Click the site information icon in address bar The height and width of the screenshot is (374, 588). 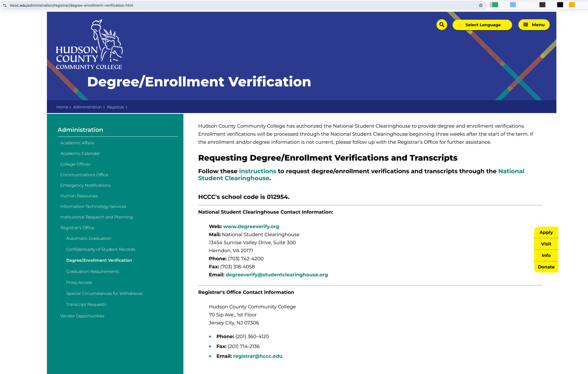(5, 5)
